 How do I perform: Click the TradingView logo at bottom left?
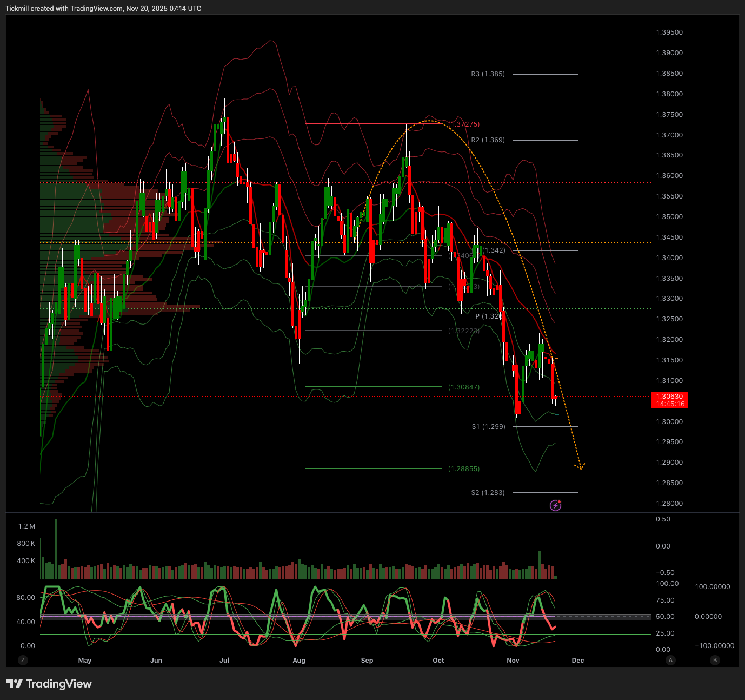tap(49, 684)
